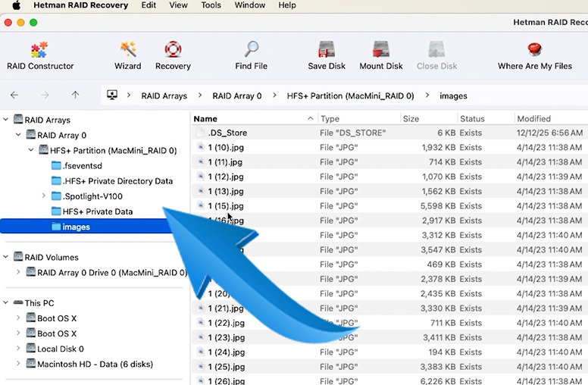Open Hetman RAID Recovery app menu
588x385 pixels.
click(80, 5)
